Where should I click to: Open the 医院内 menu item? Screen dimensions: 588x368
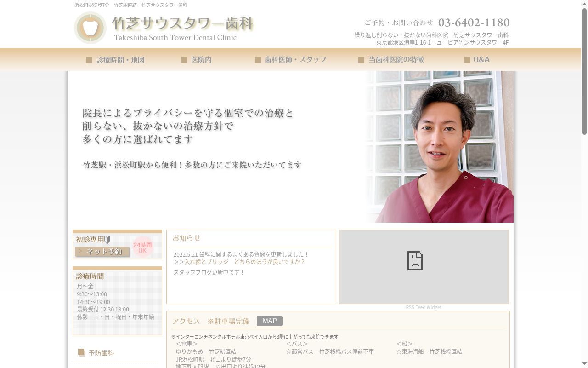point(197,60)
